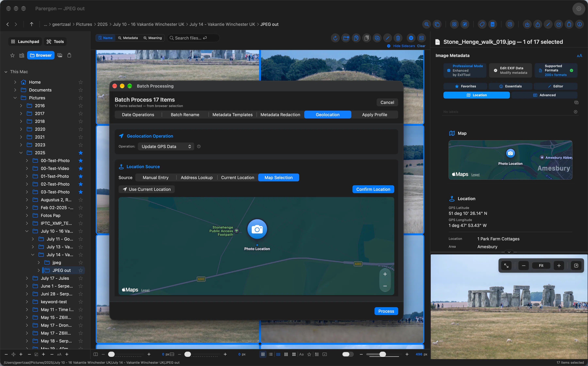
Task: Open the settings gear in the title bar
Action: [579, 9]
